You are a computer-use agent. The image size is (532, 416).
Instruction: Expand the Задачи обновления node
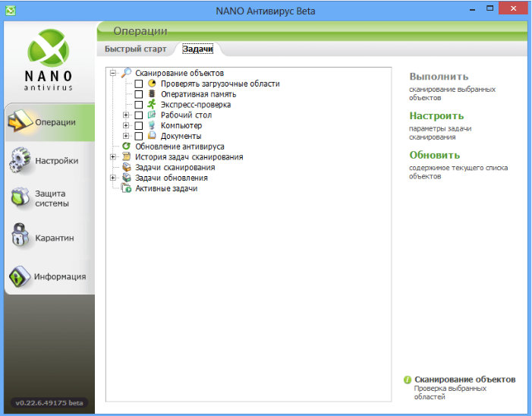(x=112, y=178)
